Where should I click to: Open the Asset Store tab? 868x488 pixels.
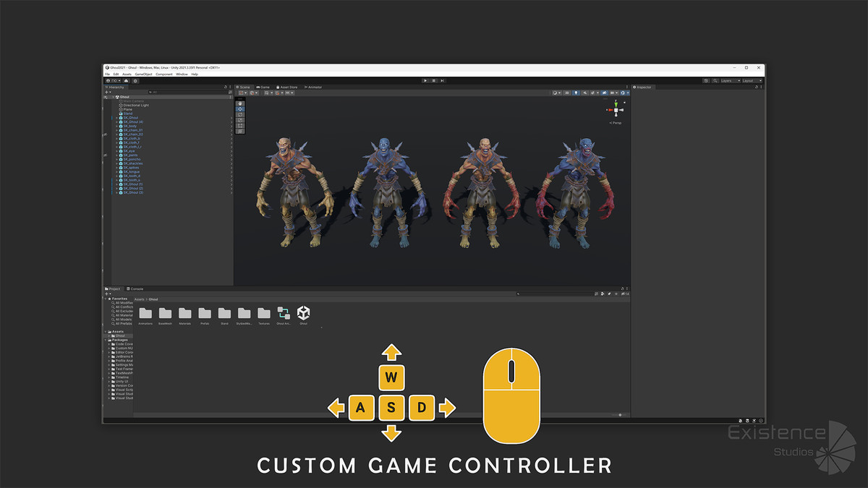(286, 87)
